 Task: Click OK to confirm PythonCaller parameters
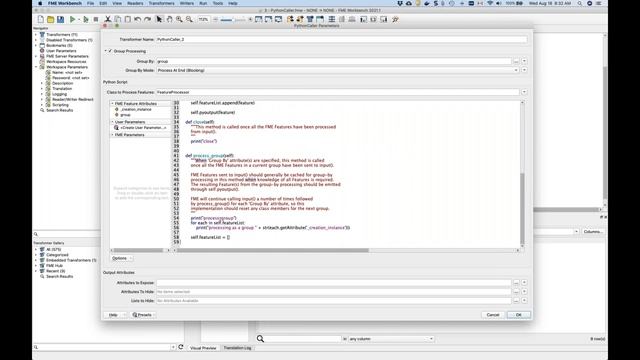pos(519,315)
